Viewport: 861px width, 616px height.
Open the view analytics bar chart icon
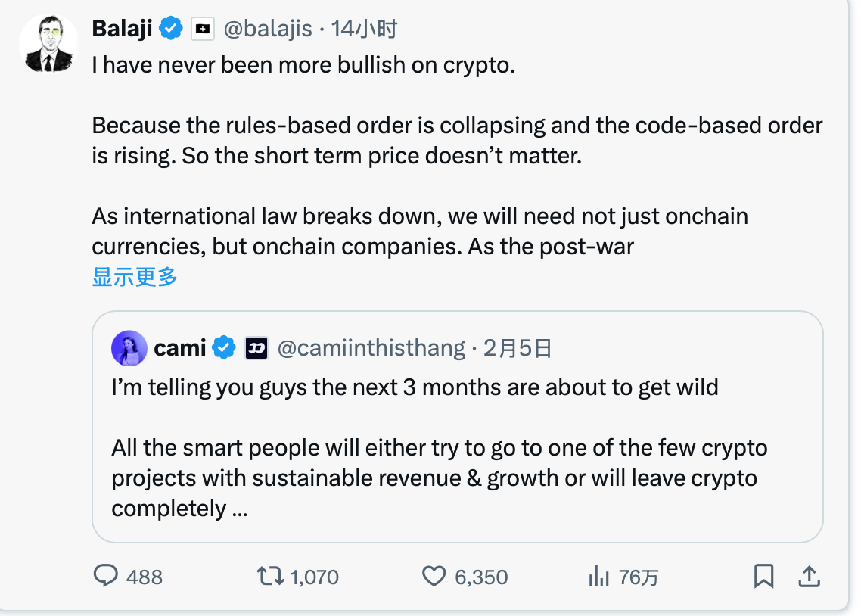[598, 577]
